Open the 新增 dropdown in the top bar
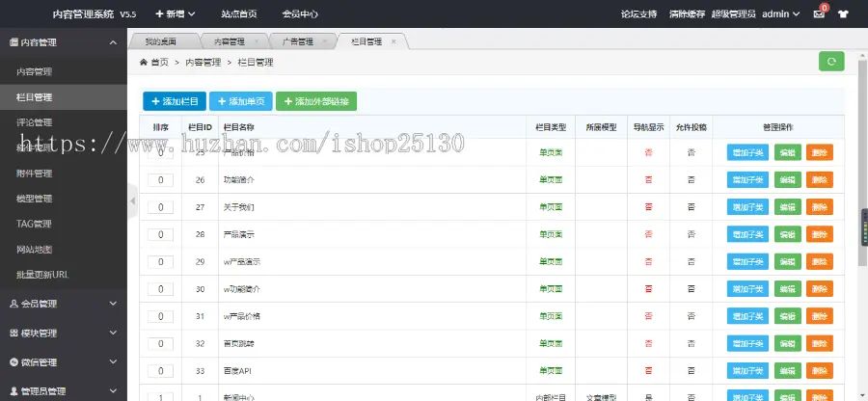Screen dimensions: 868x401 point(175,14)
